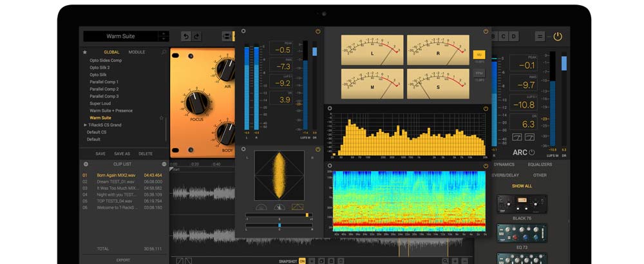The image size is (644, 264).
Task: Click the favorites star icon in preset browser
Action: click(85, 52)
